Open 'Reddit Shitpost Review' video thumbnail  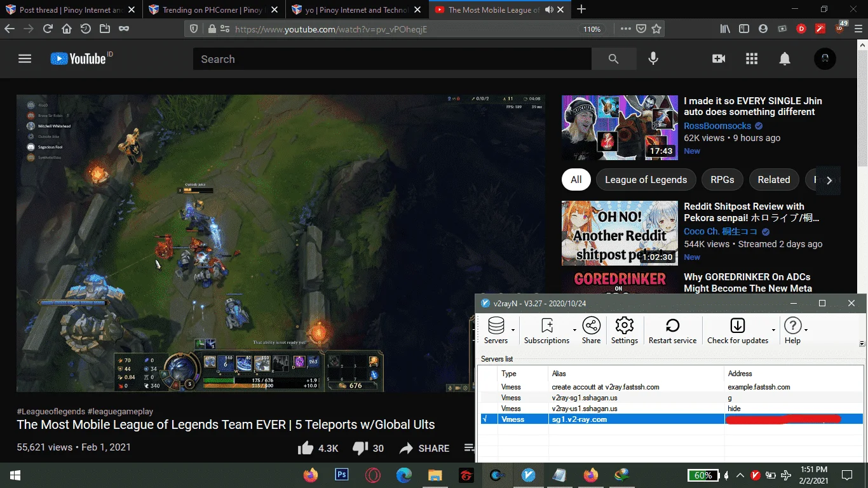pyautogui.click(x=619, y=233)
